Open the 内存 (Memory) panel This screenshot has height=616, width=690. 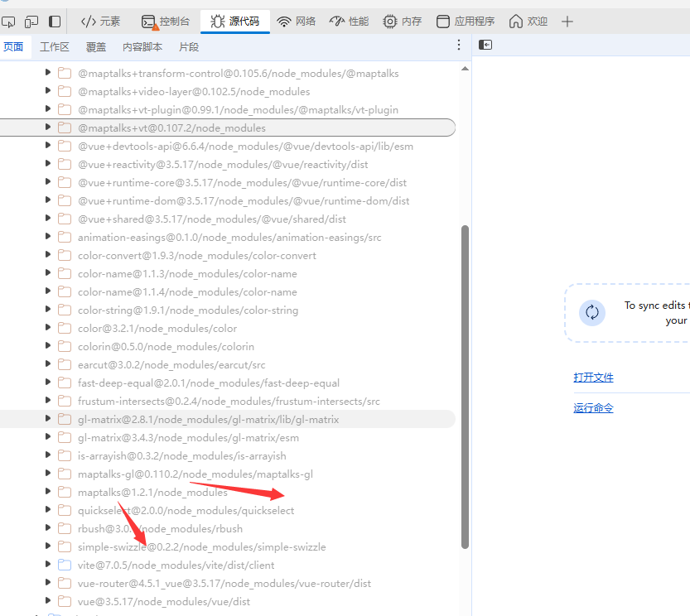(x=403, y=22)
